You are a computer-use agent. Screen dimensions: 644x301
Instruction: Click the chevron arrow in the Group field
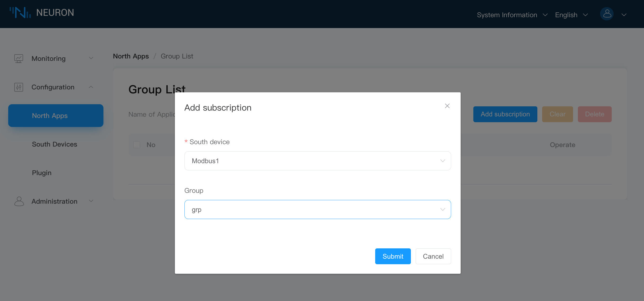pyautogui.click(x=442, y=209)
